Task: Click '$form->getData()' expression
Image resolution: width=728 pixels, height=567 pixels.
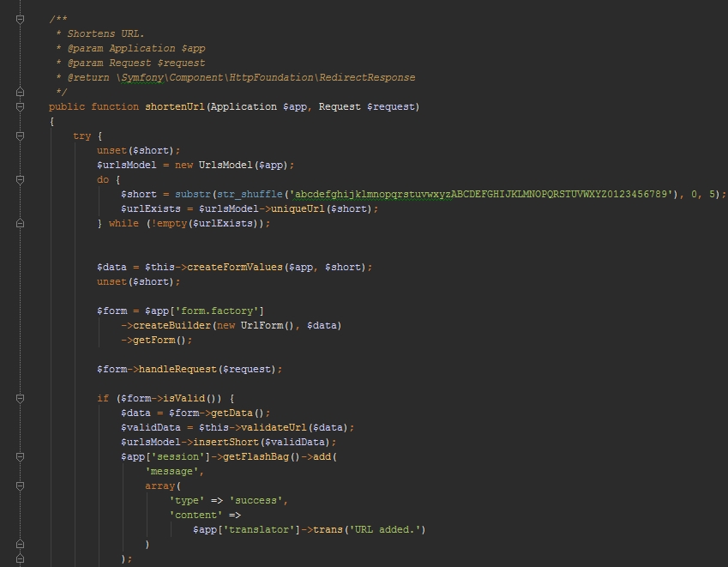Action: pos(216,413)
